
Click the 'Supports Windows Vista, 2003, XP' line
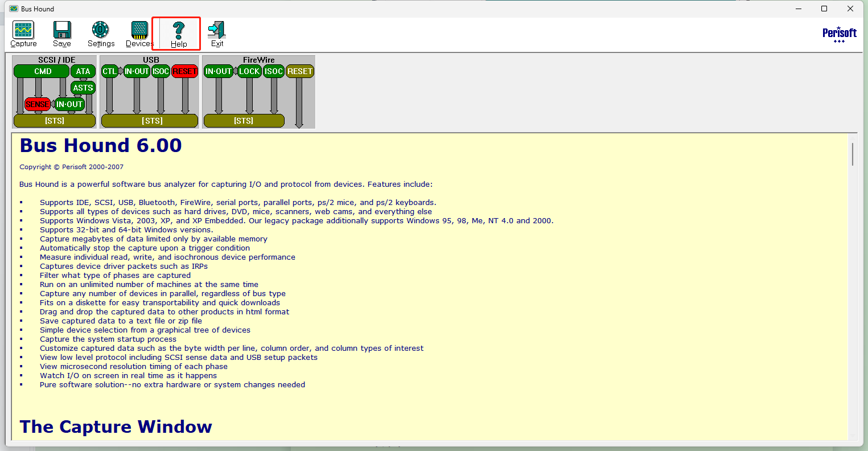297,220
